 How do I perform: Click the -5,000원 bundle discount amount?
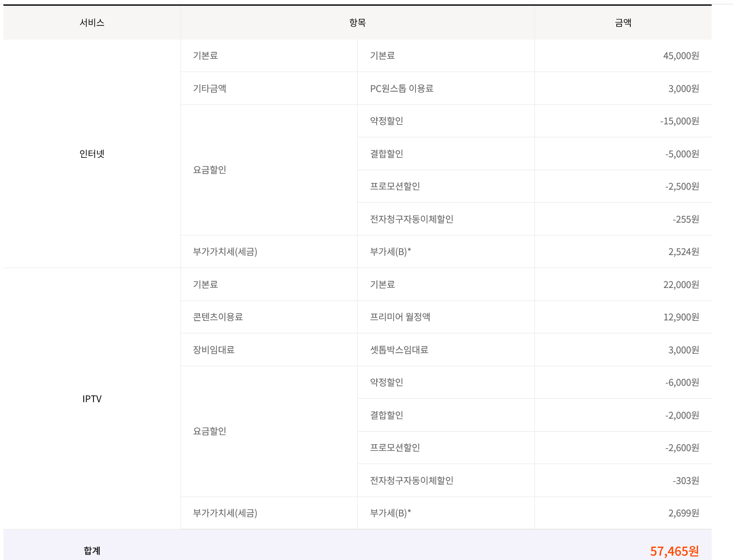click(x=682, y=154)
